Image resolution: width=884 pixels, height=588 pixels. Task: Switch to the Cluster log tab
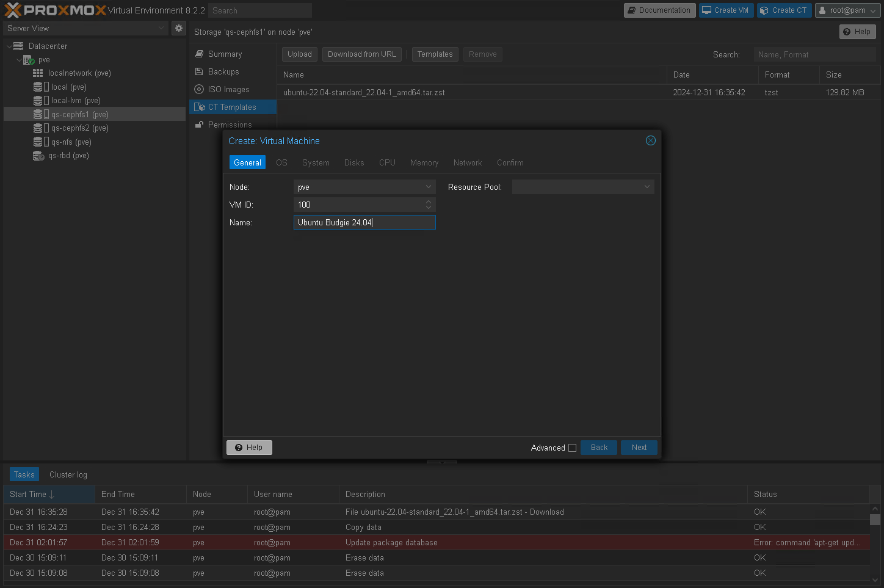68,474
